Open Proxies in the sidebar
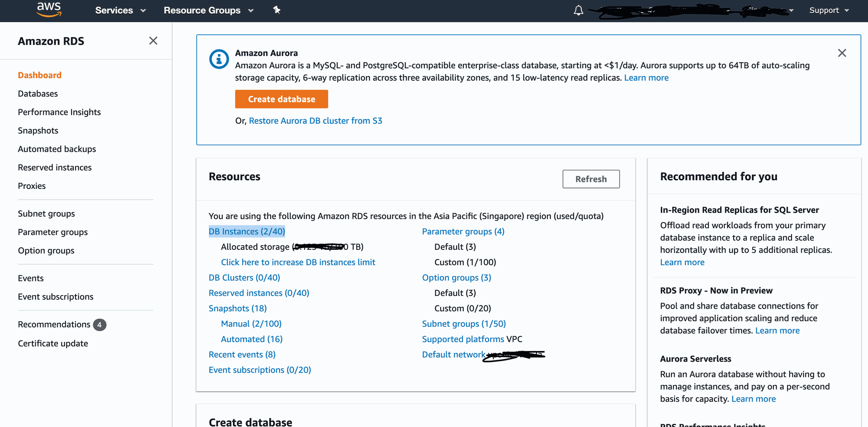868x427 pixels. (32, 186)
